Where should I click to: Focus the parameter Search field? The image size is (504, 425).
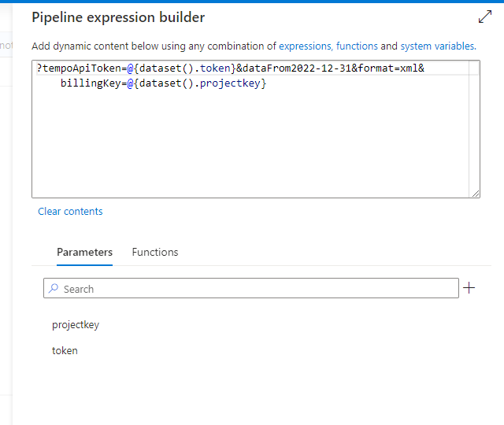252,289
